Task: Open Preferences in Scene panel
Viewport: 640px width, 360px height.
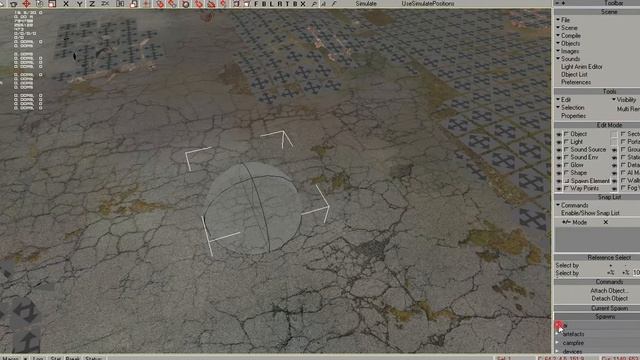Action: click(576, 82)
